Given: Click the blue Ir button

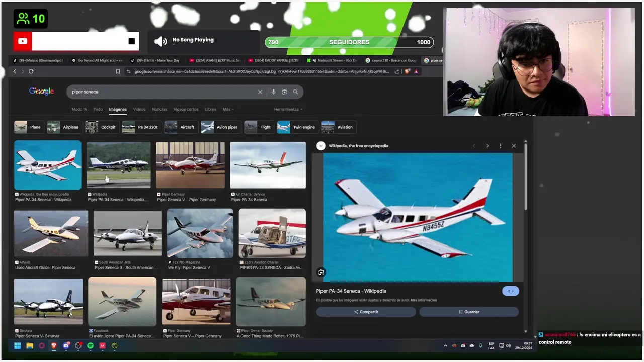Looking at the screenshot, I should coord(510,291).
